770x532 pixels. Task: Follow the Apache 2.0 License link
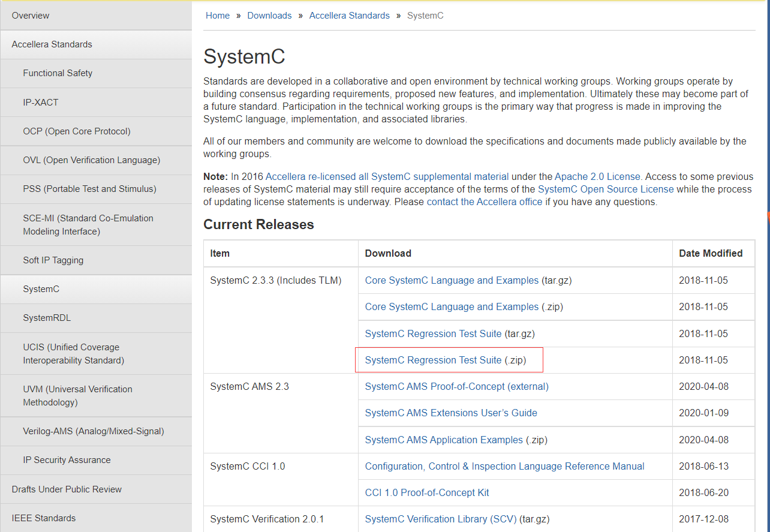596,176
